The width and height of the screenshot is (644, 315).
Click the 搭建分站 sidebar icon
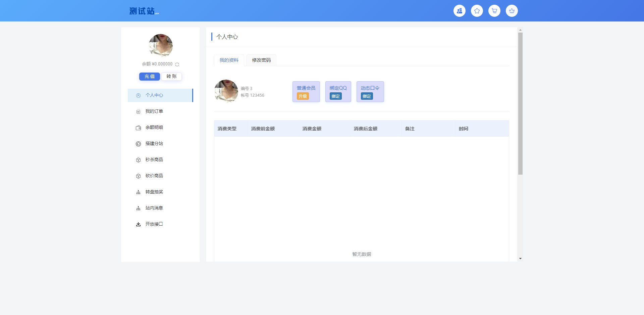(x=138, y=144)
